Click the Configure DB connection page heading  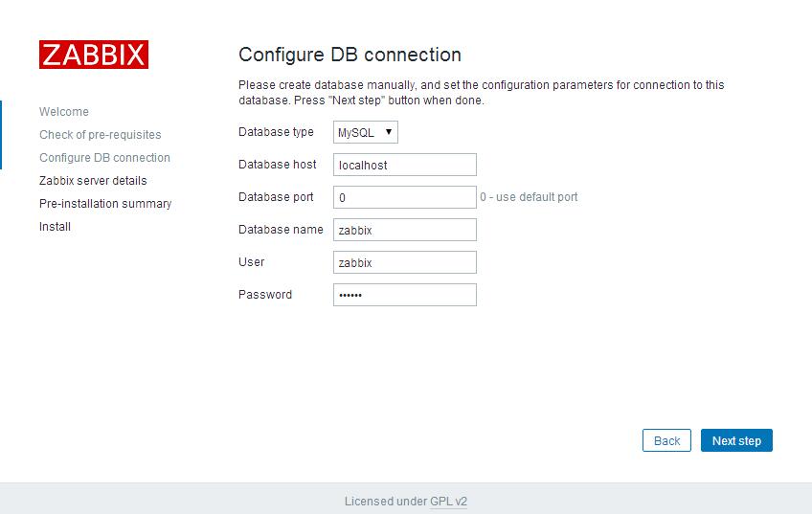point(350,55)
